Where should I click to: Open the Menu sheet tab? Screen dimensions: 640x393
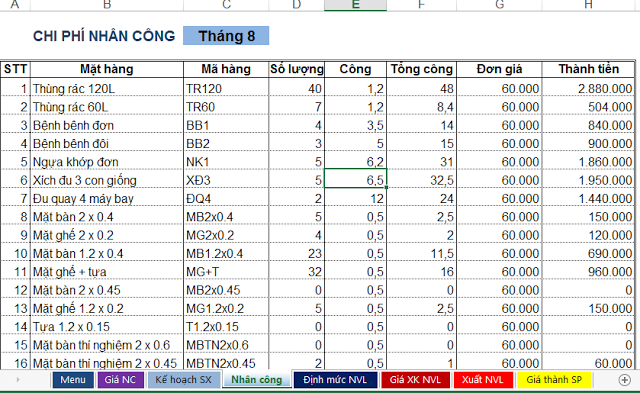pos(73,380)
